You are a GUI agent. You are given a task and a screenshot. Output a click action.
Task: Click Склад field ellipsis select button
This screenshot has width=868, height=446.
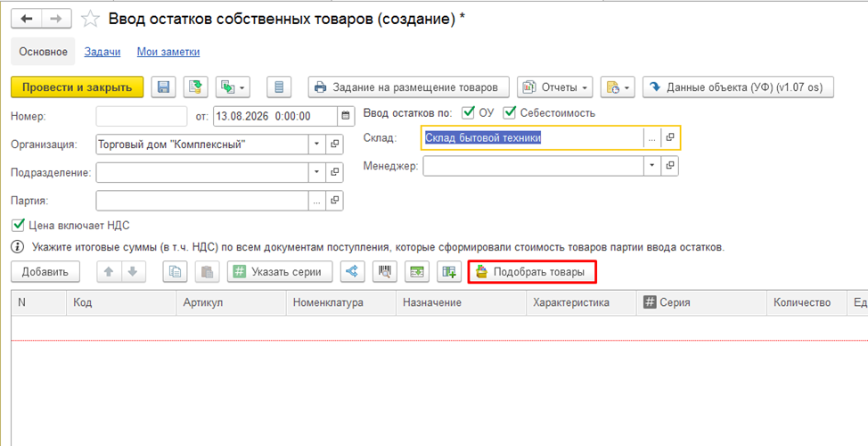click(651, 138)
